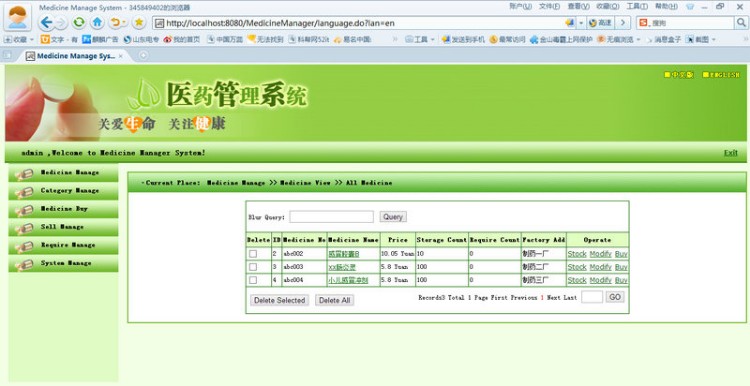The width and height of the screenshot is (750, 386).
Task: Click the user avatar icon at top left
Action: (18, 18)
